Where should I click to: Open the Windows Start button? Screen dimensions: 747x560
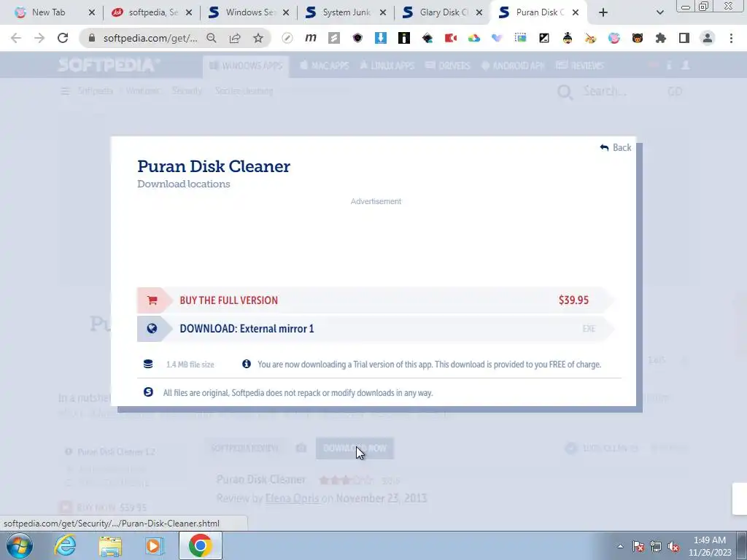pyautogui.click(x=20, y=545)
